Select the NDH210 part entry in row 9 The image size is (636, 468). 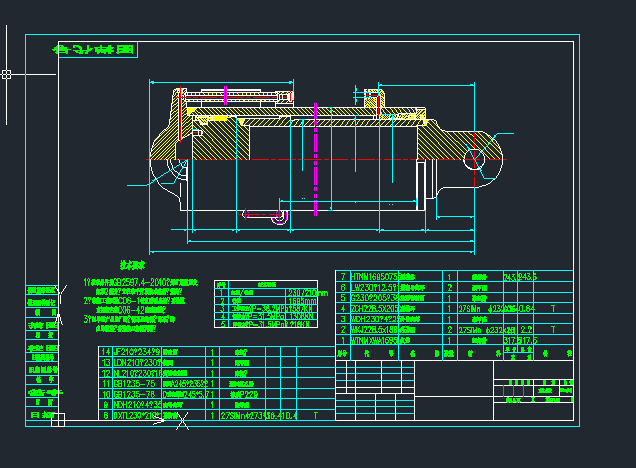click(138, 404)
